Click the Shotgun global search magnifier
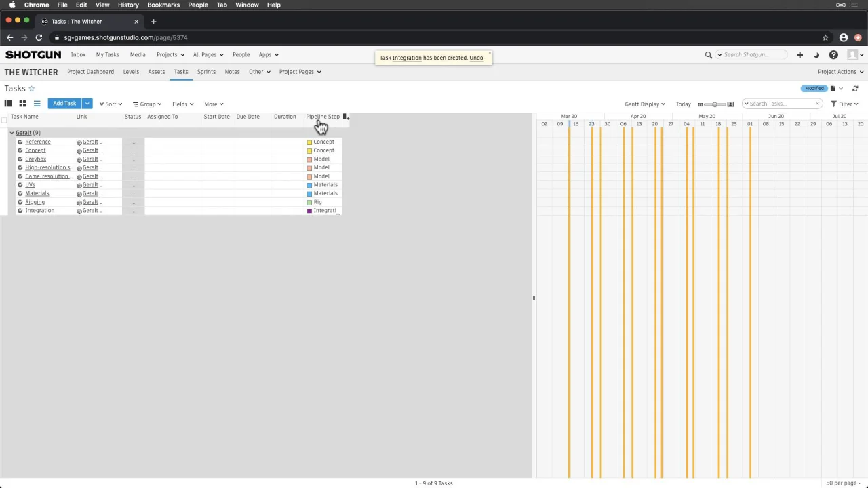 click(709, 55)
